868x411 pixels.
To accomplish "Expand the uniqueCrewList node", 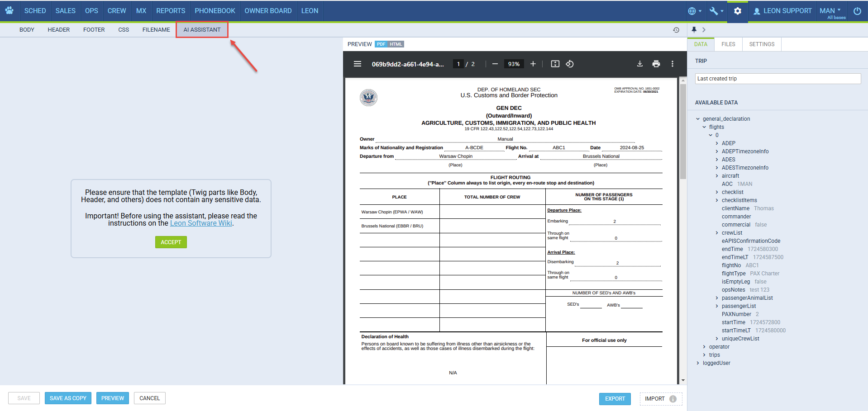I will pos(717,339).
